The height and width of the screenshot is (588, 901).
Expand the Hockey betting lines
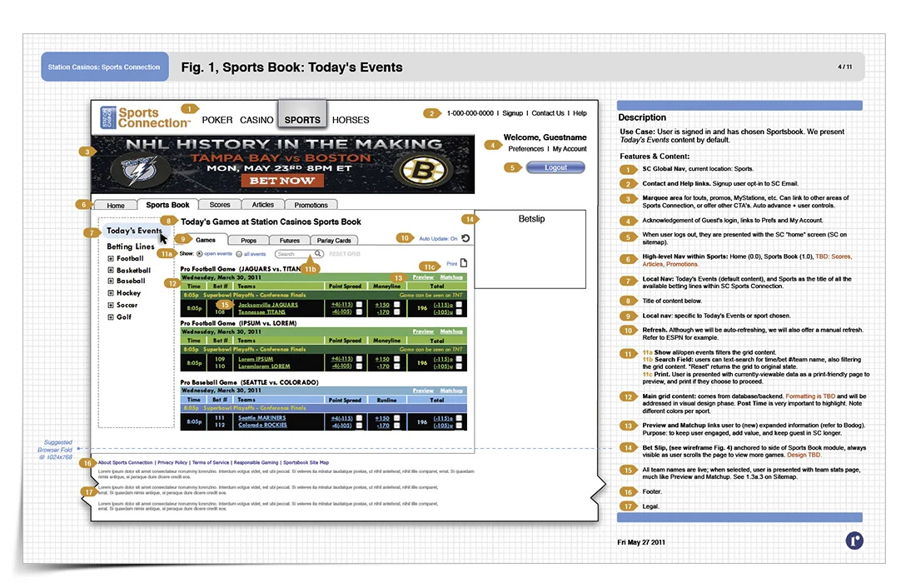coord(110,293)
